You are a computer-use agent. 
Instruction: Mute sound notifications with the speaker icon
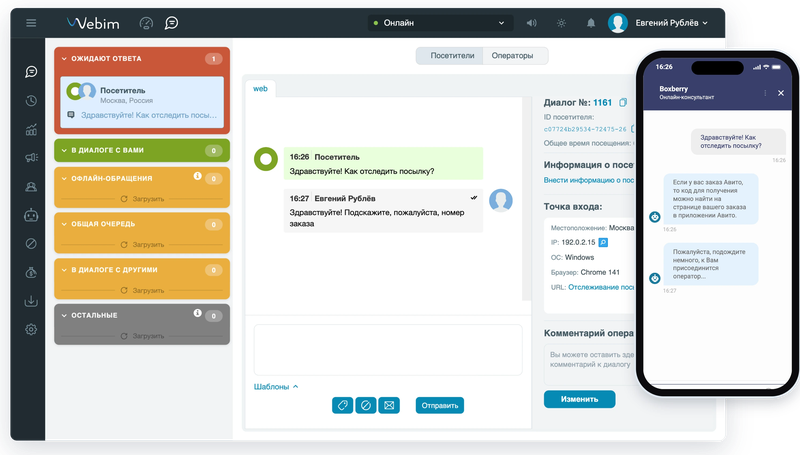pos(532,23)
